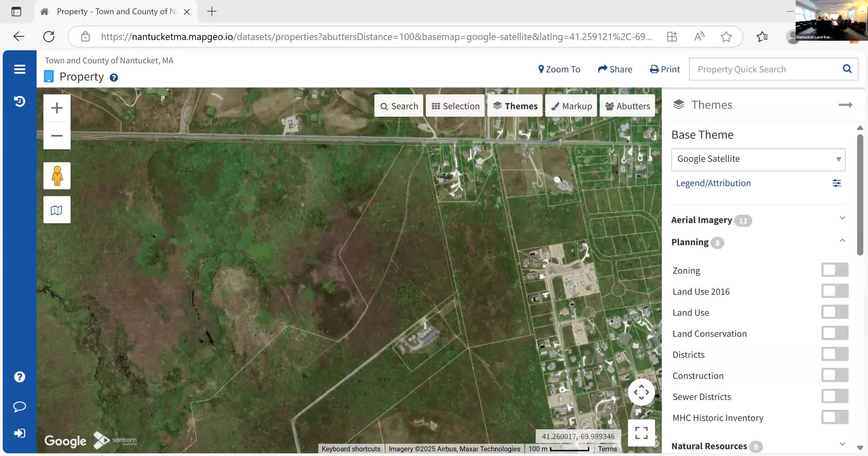Open the basemap switcher map icon

pyautogui.click(x=57, y=210)
